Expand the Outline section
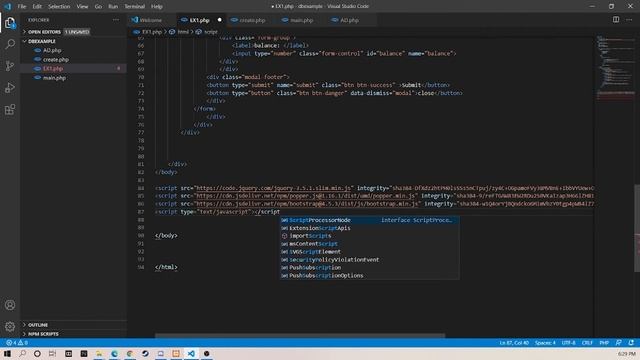The height and width of the screenshot is (360, 640). 38,325
